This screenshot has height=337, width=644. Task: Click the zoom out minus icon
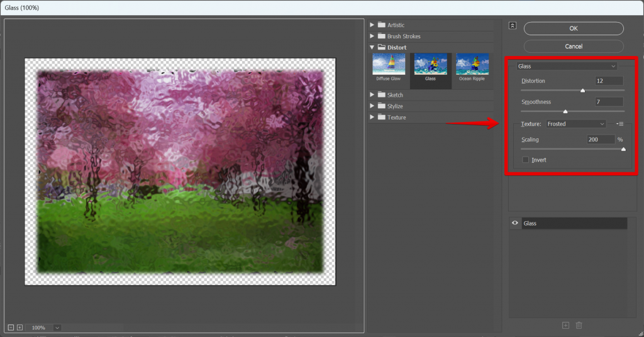click(x=11, y=328)
